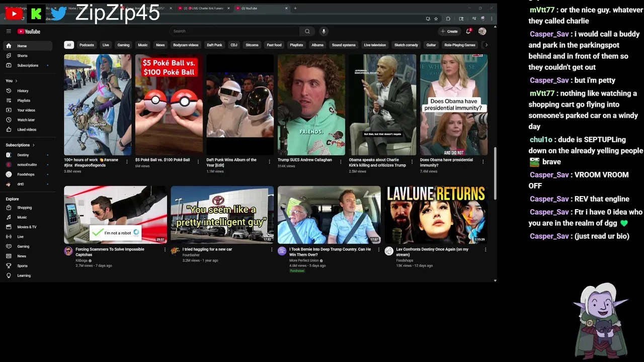Viewport: 644px width, 362px height.
Task: Open the LAVLUNE RETURNS thumbnail
Action: [436, 215]
